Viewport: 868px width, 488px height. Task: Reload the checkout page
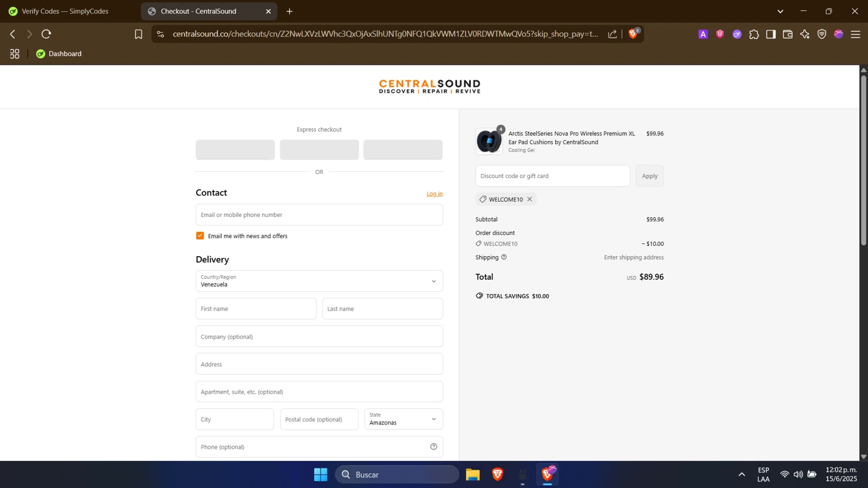(x=46, y=34)
